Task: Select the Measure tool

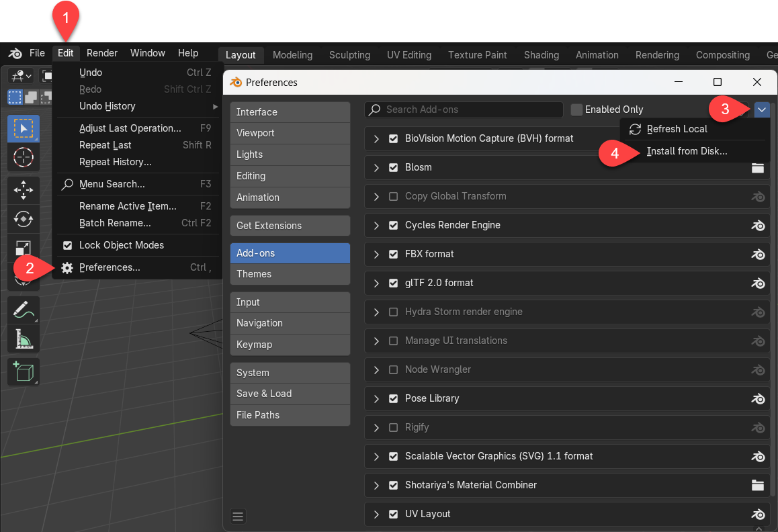Action: [24, 339]
